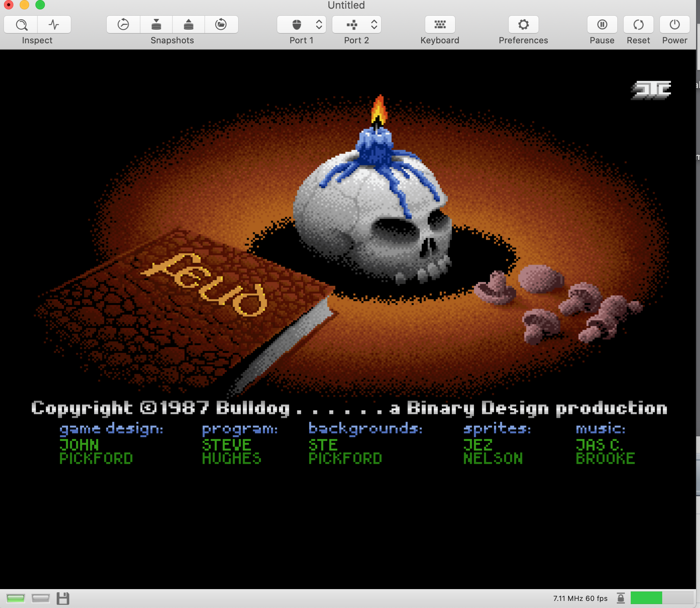Screen dimensions: 700x608
Task: Open Preferences gear
Action: pyautogui.click(x=524, y=25)
